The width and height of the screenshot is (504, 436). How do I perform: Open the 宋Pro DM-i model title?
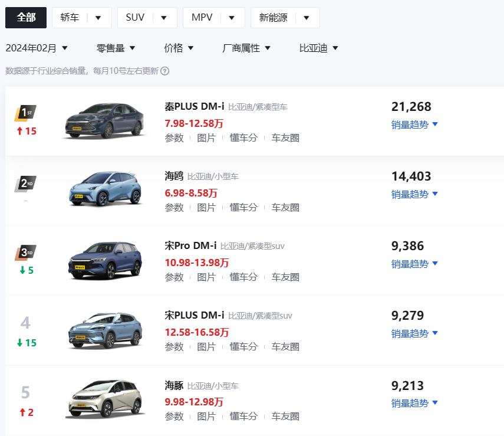pos(190,246)
